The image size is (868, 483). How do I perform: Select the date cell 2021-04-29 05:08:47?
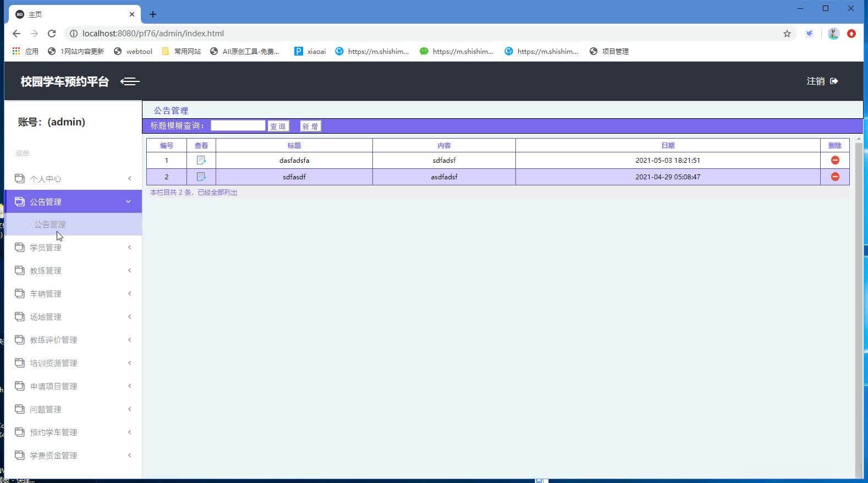tap(668, 177)
